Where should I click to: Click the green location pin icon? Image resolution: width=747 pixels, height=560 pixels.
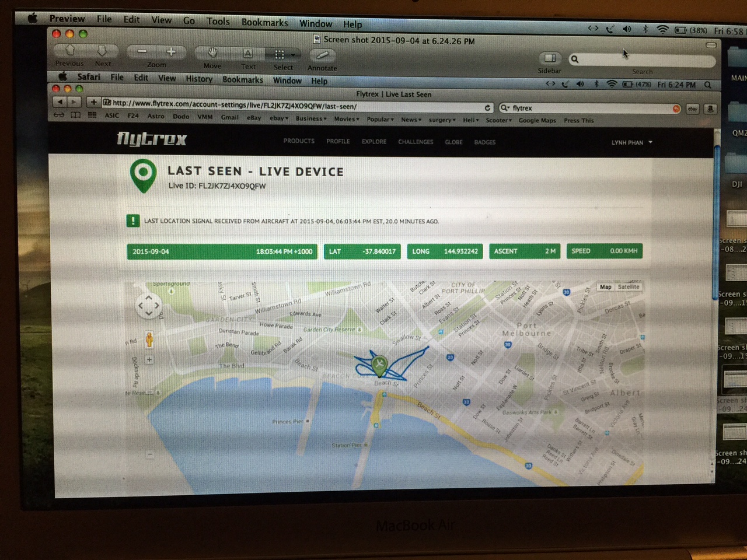click(x=144, y=177)
